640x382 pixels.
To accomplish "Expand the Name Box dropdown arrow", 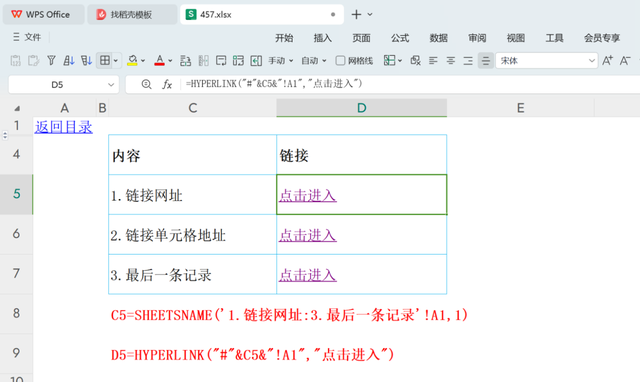I will coord(111,85).
